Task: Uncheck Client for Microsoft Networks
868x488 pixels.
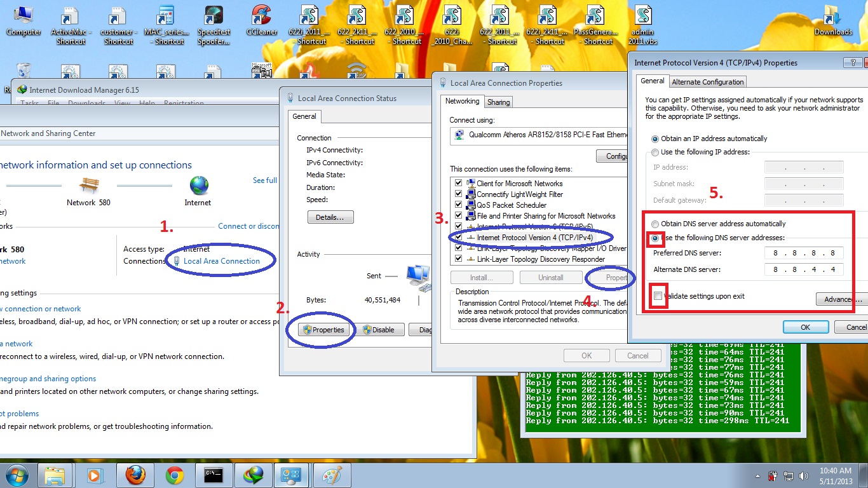Action: (x=458, y=184)
